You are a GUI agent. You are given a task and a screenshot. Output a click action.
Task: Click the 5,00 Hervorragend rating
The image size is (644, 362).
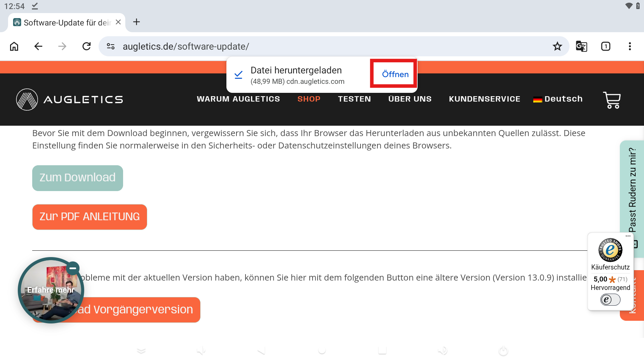click(610, 283)
